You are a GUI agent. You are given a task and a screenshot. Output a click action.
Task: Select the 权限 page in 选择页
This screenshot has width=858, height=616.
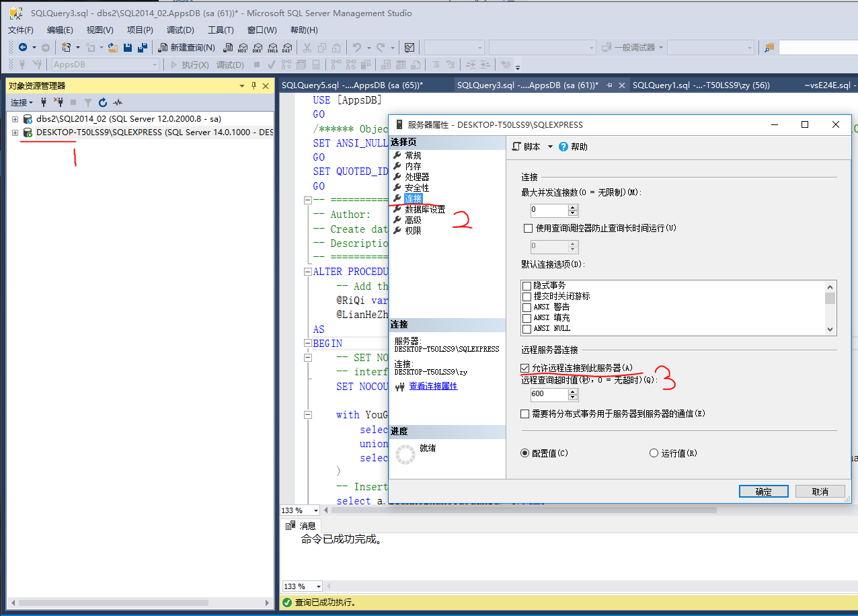413,231
